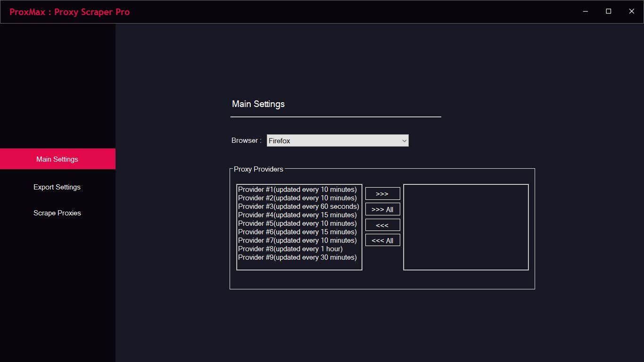Select Provider #9 updated every 30 minutes

point(297,257)
